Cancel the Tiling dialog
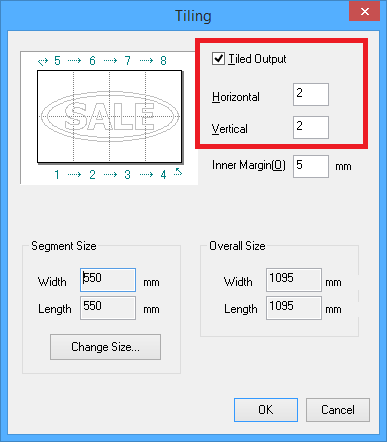 coord(338,410)
